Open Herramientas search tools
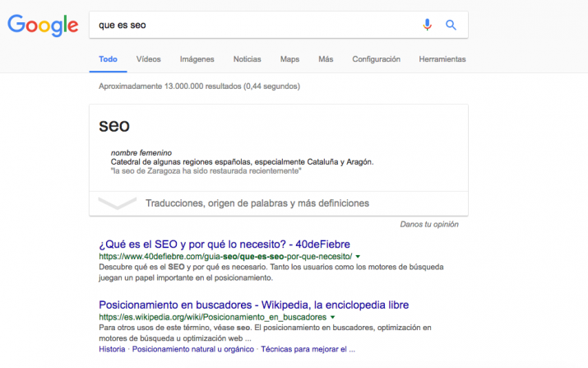 pos(442,59)
